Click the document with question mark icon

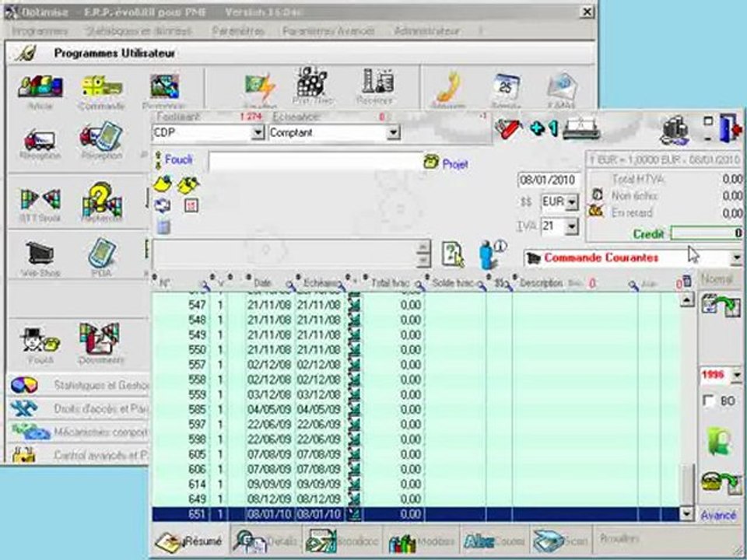453,254
